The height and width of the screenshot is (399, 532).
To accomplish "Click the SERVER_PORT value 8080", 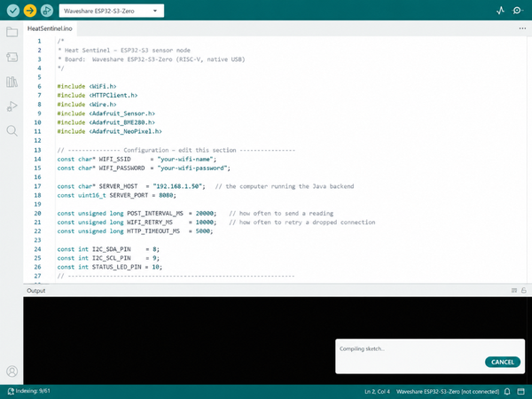I will tap(166, 195).
